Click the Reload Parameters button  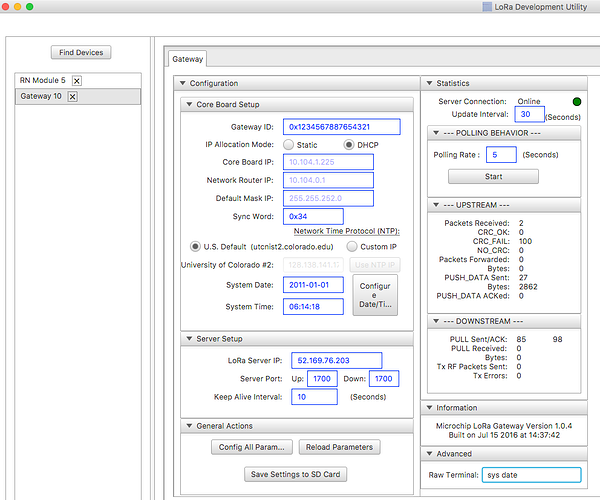[339, 447]
